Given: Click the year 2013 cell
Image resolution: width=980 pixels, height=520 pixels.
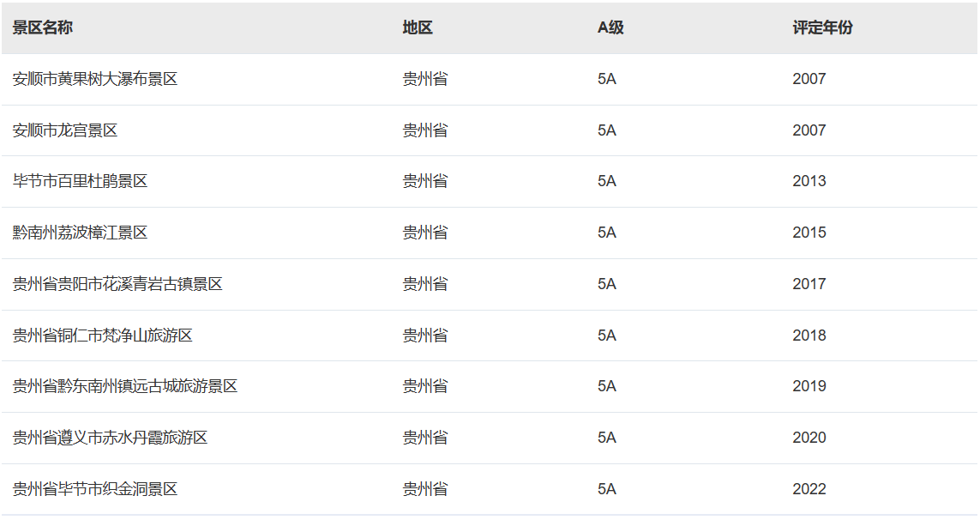Looking at the screenshot, I should [809, 181].
